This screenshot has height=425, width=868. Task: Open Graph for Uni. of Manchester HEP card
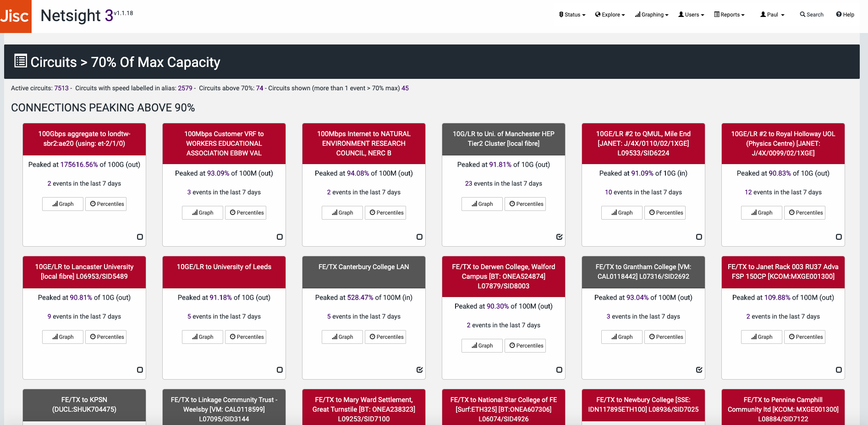coord(482,204)
